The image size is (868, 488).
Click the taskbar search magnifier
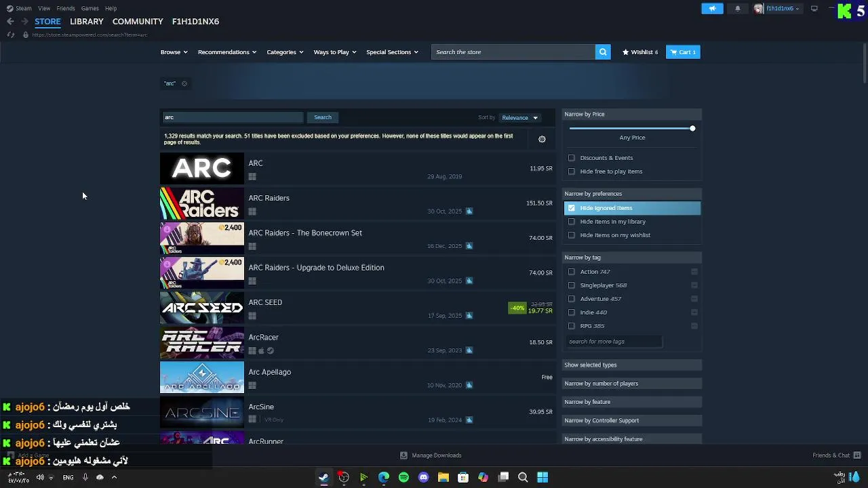coord(523,477)
